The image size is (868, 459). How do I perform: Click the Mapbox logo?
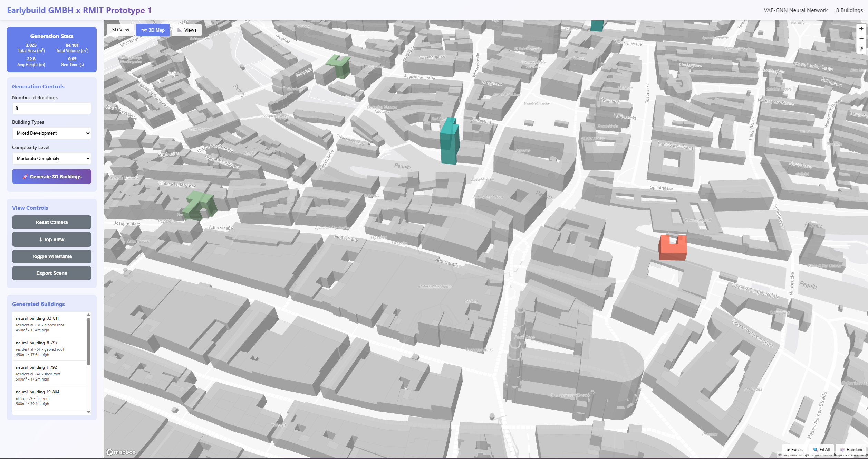[x=121, y=452]
